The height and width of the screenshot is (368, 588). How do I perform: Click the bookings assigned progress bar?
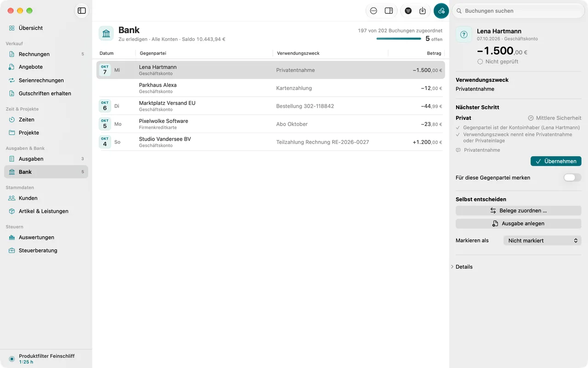pyautogui.click(x=398, y=39)
